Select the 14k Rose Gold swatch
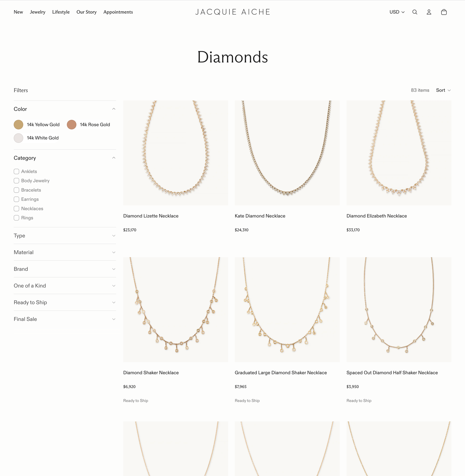 coord(72,125)
